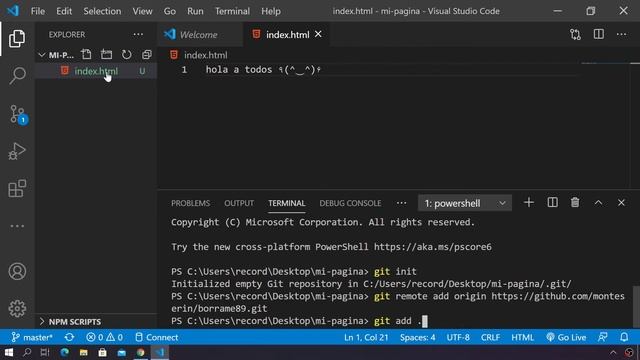The height and width of the screenshot is (360, 640).
Task: Open panel more tabs ellipsis
Action: pos(402,203)
